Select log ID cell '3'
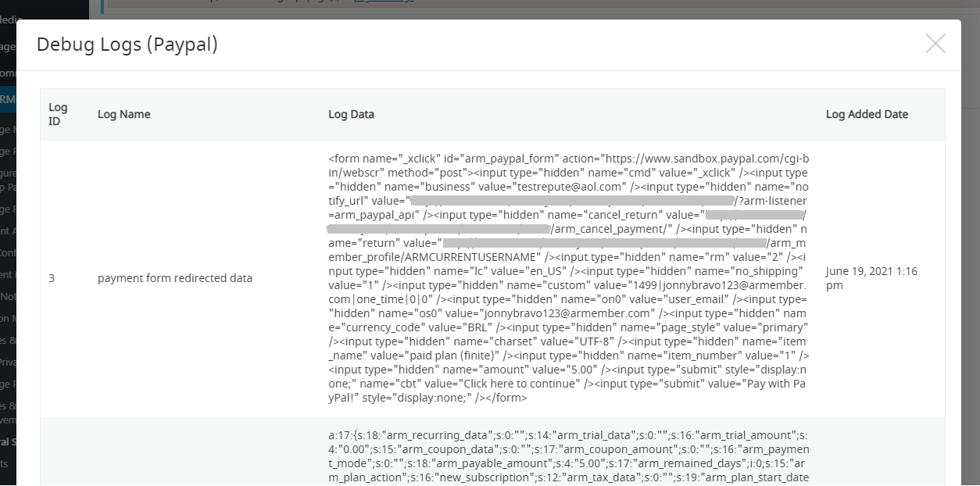Image resolution: width=980 pixels, height=486 pixels. click(x=52, y=278)
